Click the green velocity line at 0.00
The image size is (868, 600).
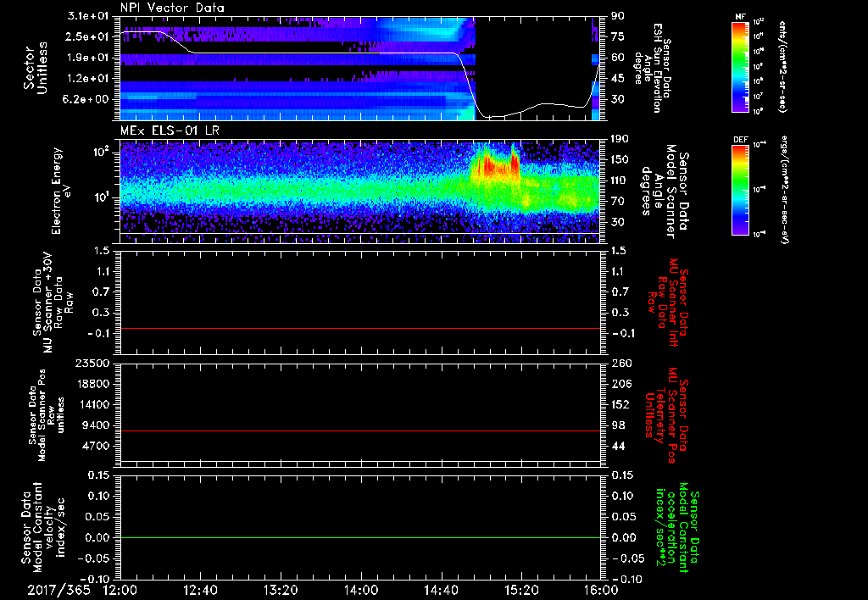[x=359, y=537]
